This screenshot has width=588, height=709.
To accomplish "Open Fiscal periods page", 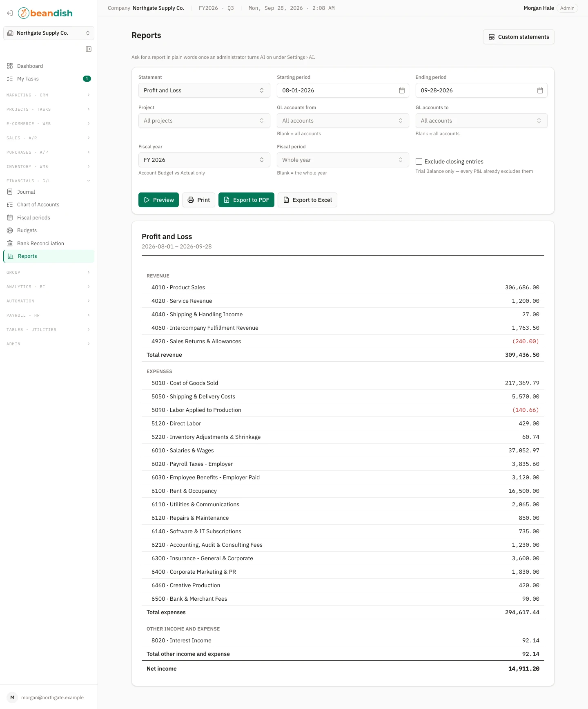I will [49, 217].
